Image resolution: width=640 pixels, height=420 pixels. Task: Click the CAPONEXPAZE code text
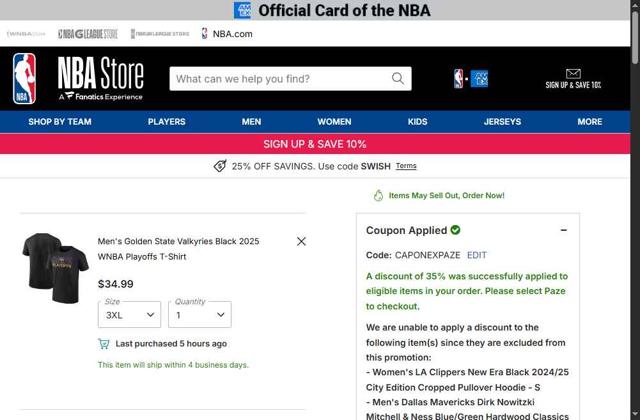point(427,255)
